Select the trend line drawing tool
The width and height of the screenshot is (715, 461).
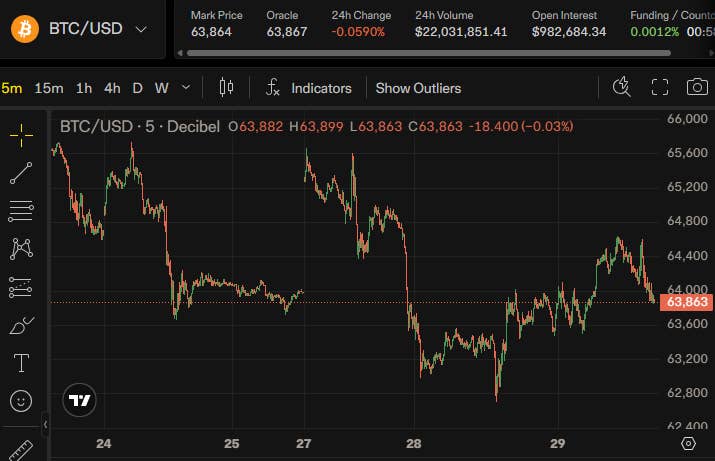pos(21,173)
